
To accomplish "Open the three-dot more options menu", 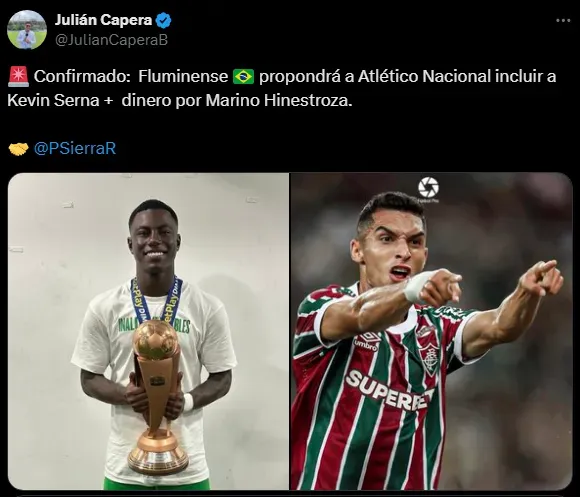I will point(563,21).
